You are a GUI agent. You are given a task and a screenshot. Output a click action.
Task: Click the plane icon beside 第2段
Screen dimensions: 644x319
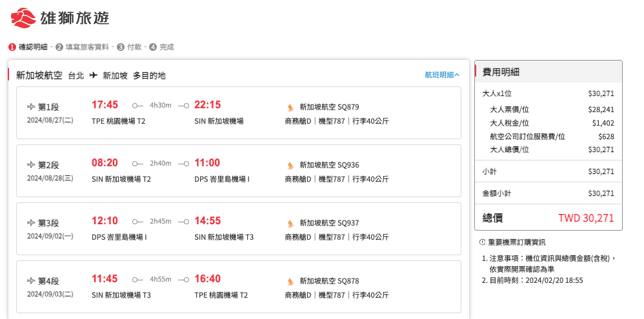tap(31, 165)
